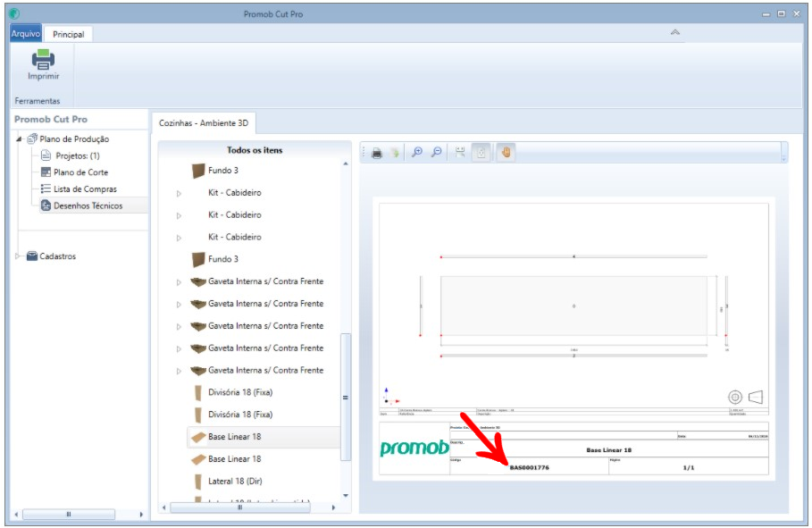Image resolution: width=812 pixels, height=528 pixels.
Task: Click the highlighted Base Linear 18 item
Action: 264,437
